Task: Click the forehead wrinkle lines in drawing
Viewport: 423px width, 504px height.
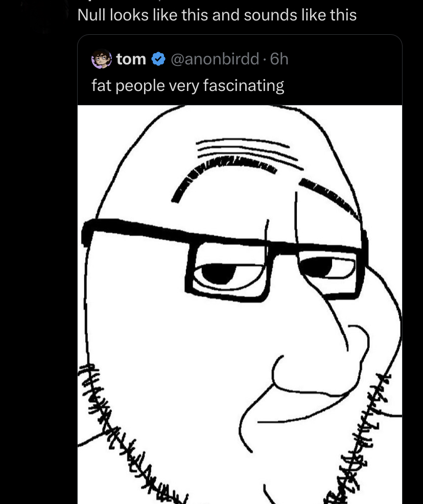Action: tap(249, 153)
